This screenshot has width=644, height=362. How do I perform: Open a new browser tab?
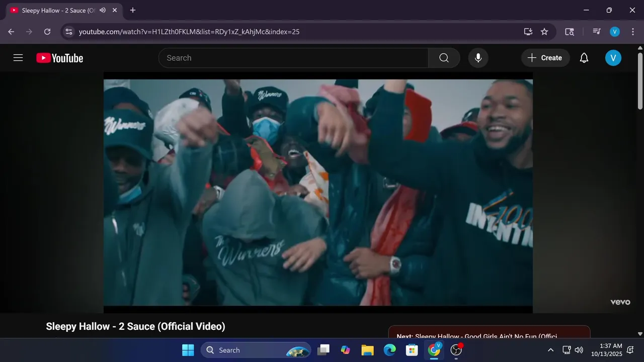[x=133, y=10]
